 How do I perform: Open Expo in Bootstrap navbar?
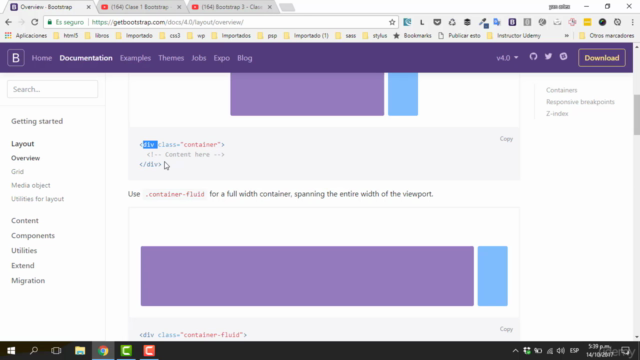coord(222,58)
